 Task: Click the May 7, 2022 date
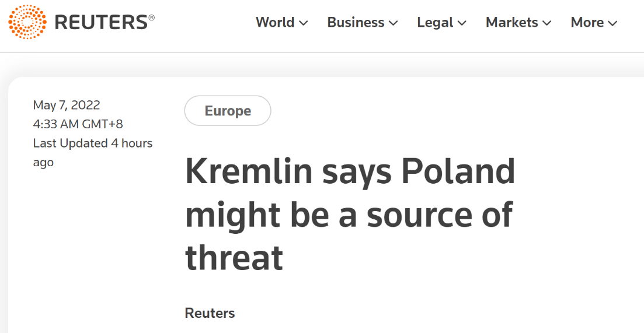tap(67, 105)
